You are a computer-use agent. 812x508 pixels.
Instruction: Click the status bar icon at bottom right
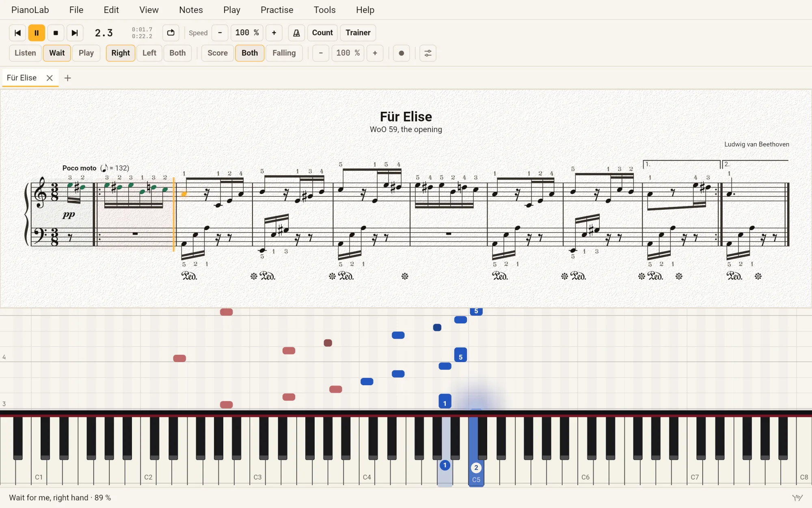coord(797,498)
